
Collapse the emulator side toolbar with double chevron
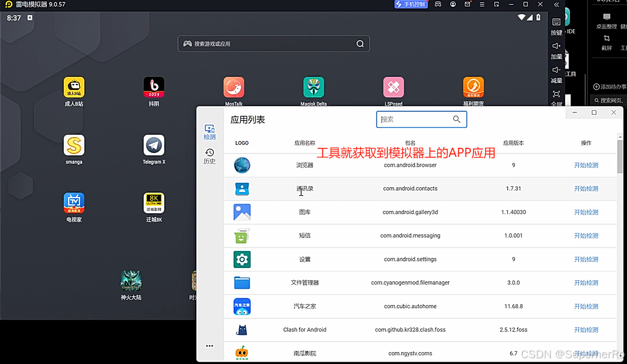(x=556, y=5)
